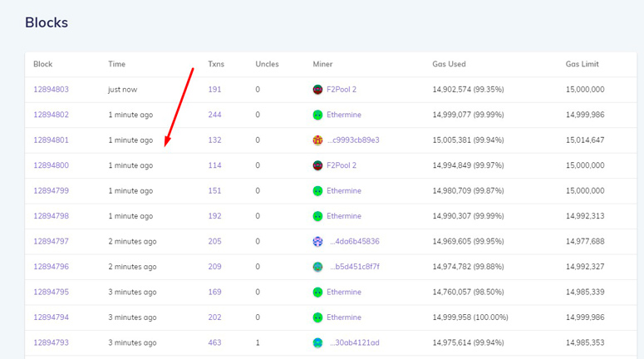This screenshot has height=359, width=644.
Task: Open miner address ...c9993cb89e3
Action: point(353,140)
